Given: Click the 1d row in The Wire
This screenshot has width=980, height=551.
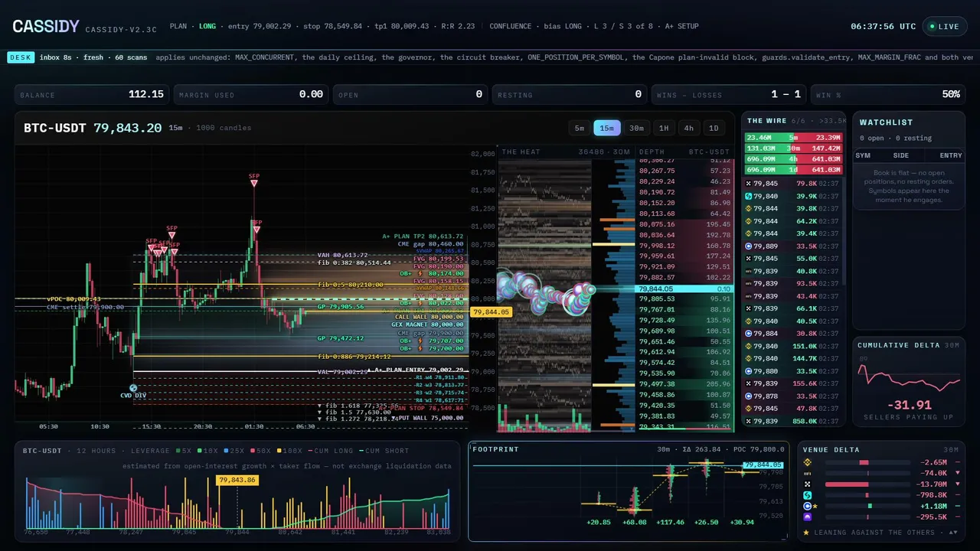Looking at the screenshot, I should (794, 170).
